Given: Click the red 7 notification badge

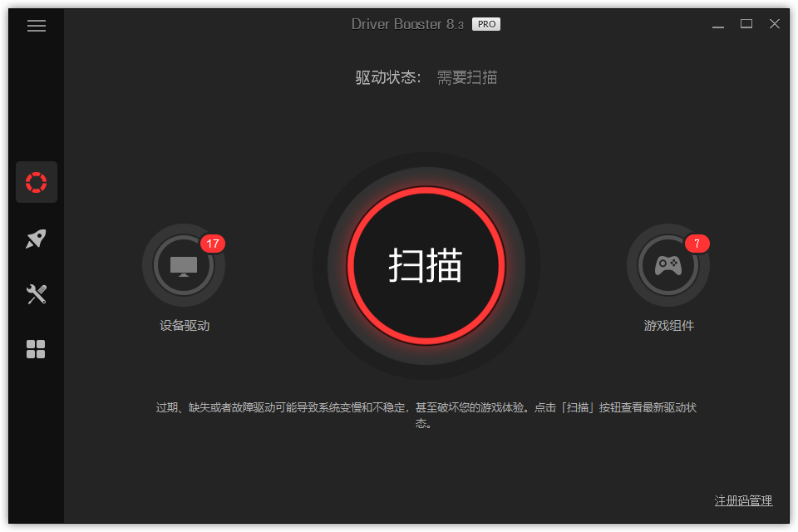Looking at the screenshot, I should coord(697,244).
